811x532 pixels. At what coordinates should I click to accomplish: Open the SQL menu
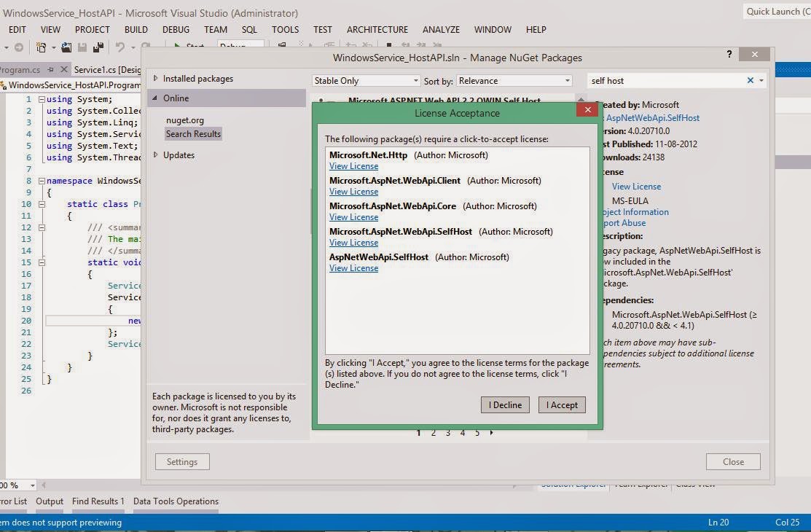point(249,29)
